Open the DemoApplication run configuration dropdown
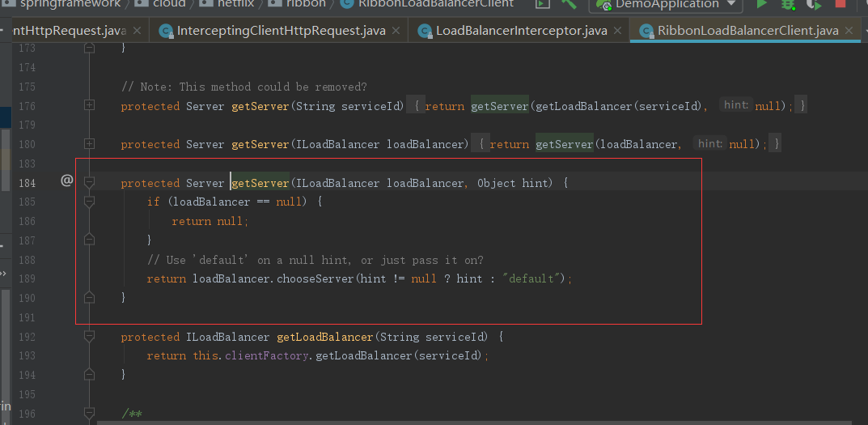The height and width of the screenshot is (425, 868). (666, 4)
